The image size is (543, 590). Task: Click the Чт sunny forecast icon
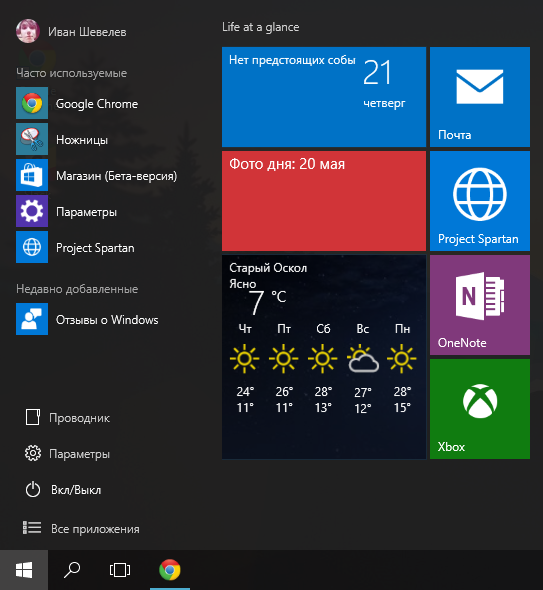pyautogui.click(x=245, y=359)
